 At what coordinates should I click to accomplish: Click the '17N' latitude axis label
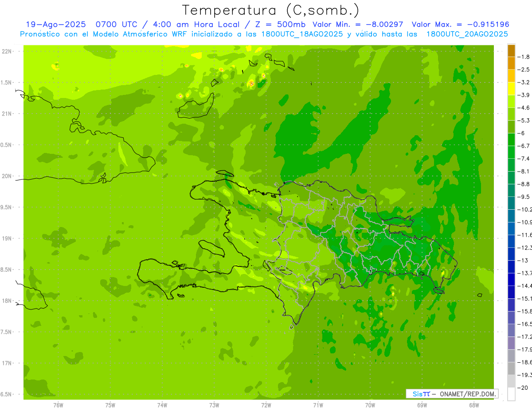point(8,363)
